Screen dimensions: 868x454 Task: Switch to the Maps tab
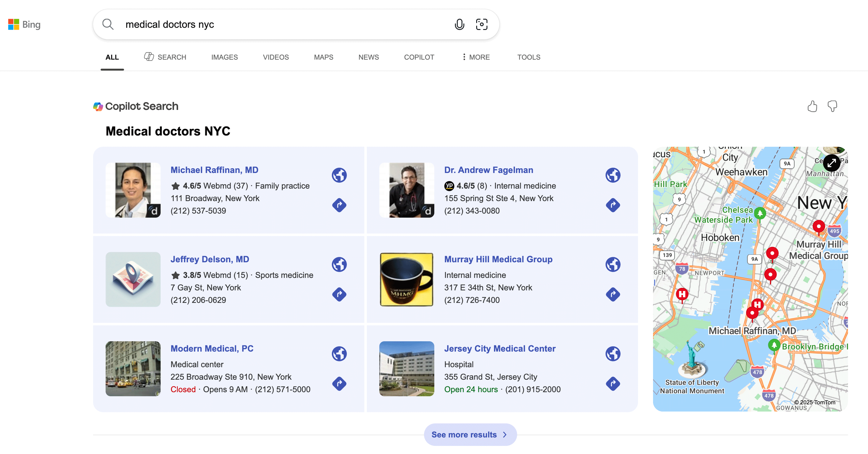[x=323, y=57]
